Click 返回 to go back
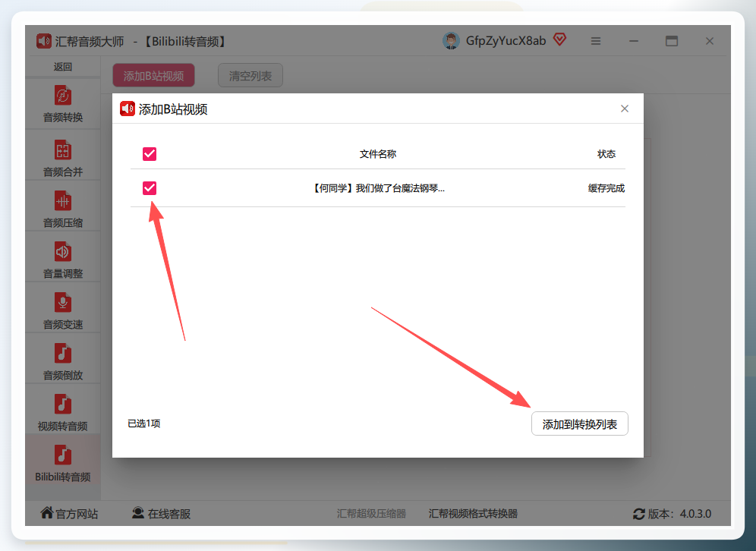The width and height of the screenshot is (756, 551). click(63, 67)
